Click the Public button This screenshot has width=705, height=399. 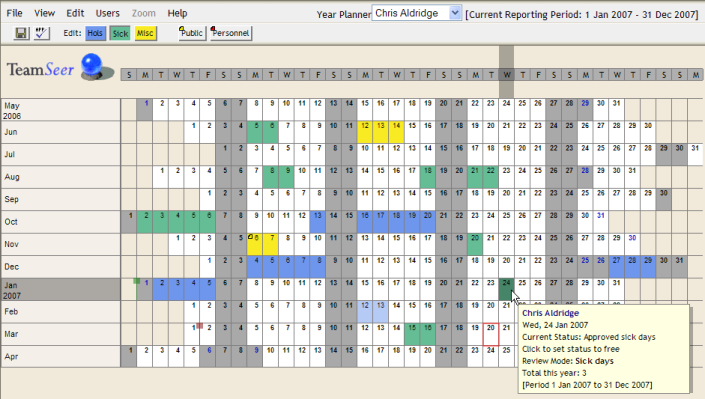(x=192, y=33)
